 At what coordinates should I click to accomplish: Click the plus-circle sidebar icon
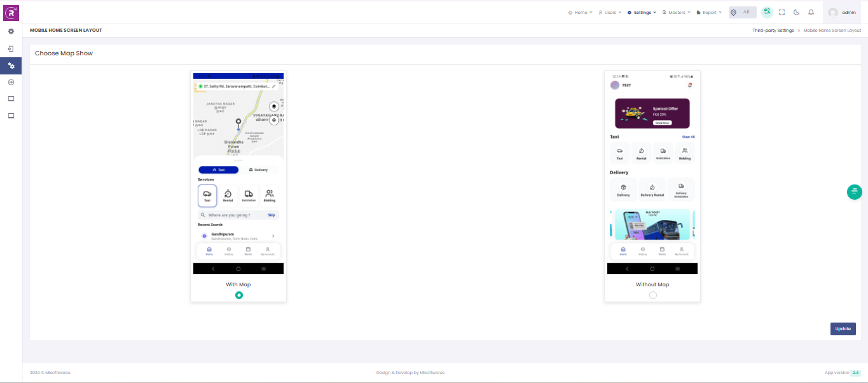(x=11, y=82)
